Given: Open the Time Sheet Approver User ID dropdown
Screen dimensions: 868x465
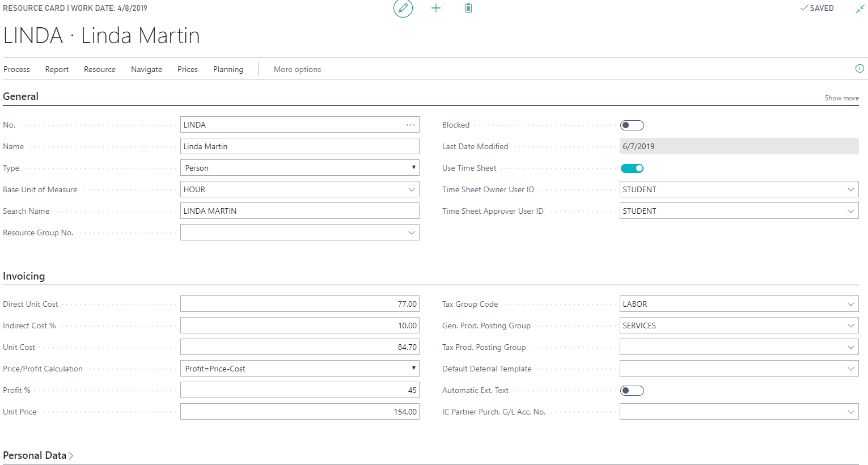Looking at the screenshot, I should pos(851,211).
